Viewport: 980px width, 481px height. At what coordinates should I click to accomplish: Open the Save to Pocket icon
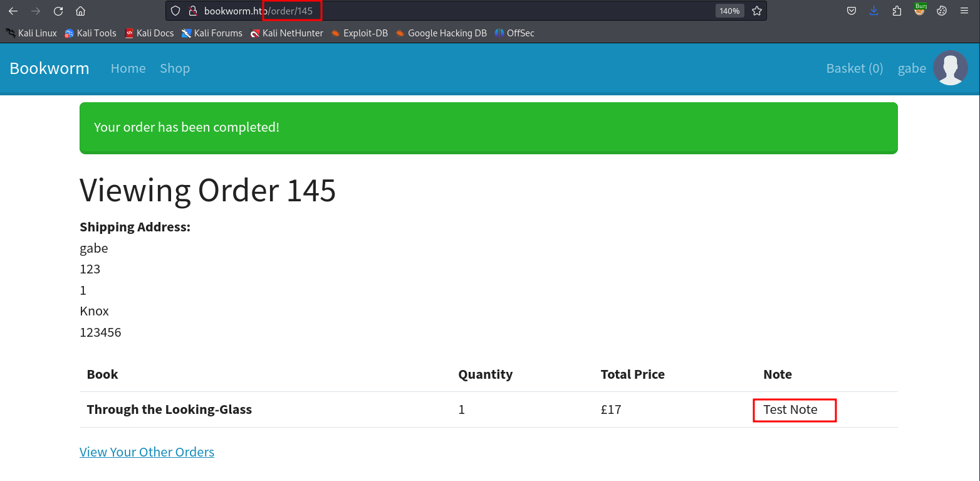[852, 11]
